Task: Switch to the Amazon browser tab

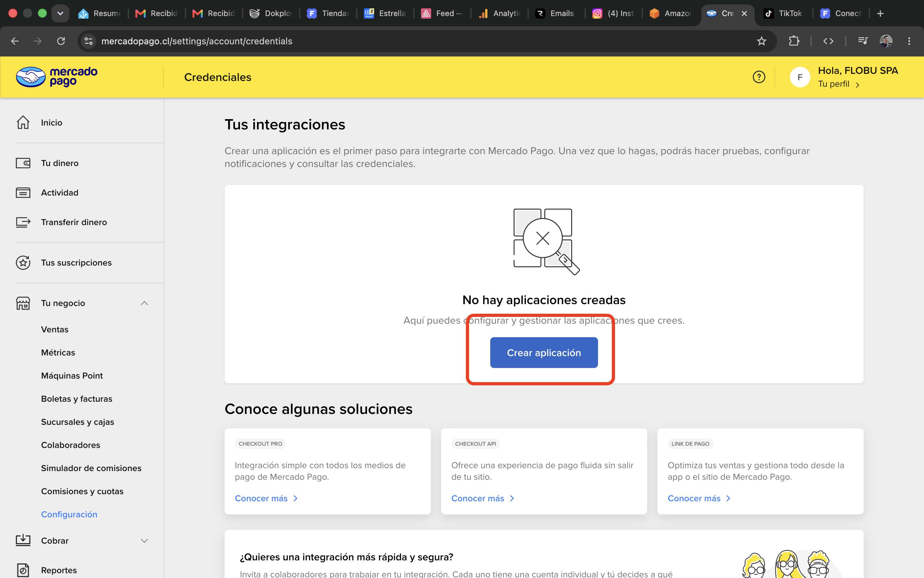Action: tap(671, 13)
